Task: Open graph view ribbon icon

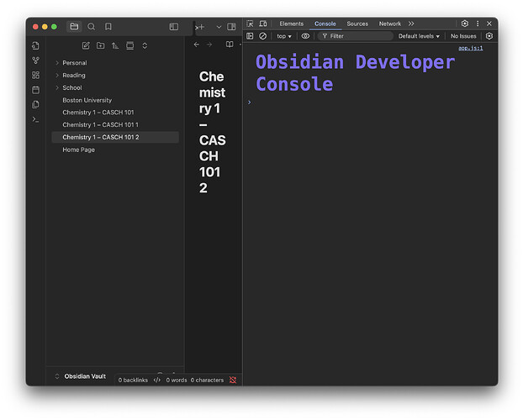Action: (35, 60)
